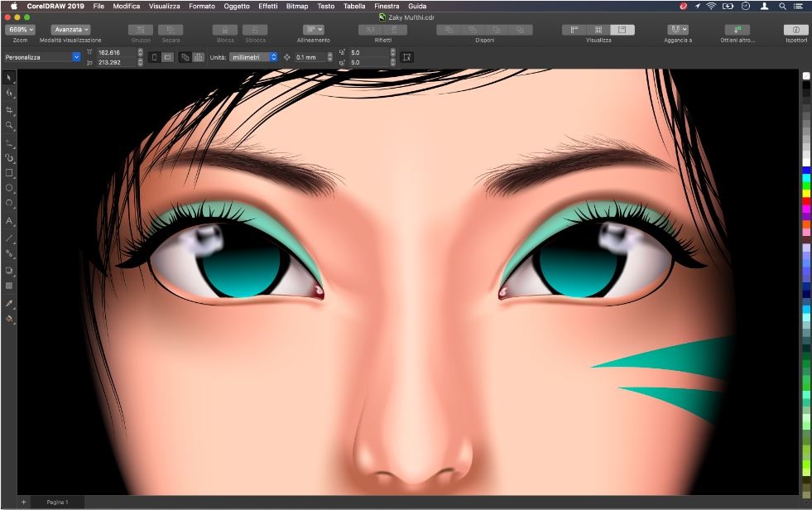Select the Ellipse tool

click(9, 189)
